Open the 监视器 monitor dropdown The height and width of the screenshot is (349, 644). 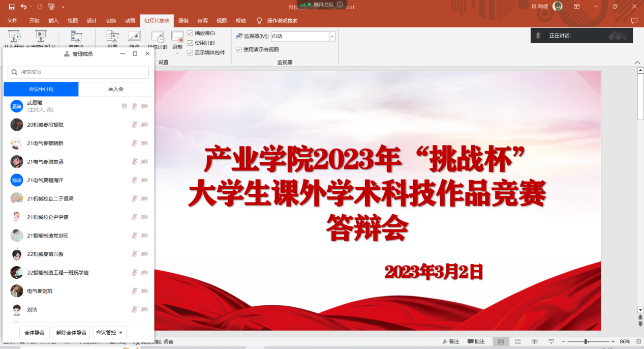[332, 36]
